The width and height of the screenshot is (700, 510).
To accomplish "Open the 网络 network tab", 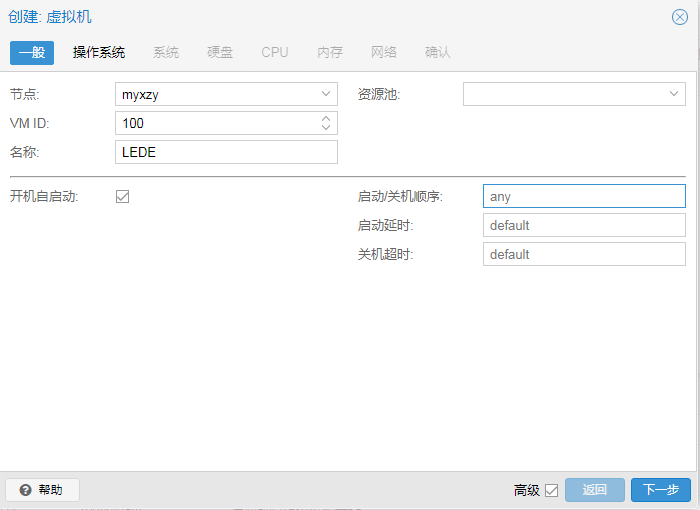I will pos(384,52).
